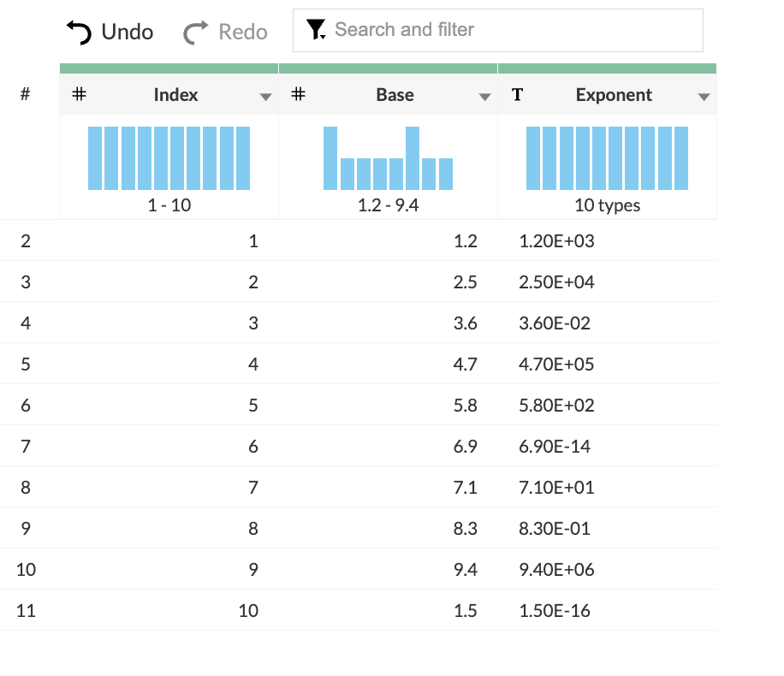
Task: Click the Index histogram chart
Action: click(x=169, y=158)
